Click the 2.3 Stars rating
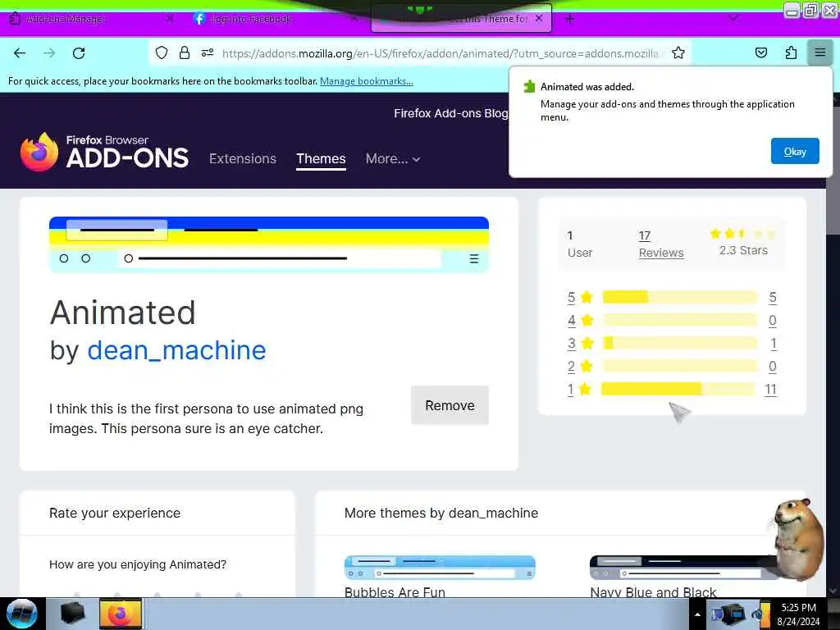Image resolution: width=840 pixels, height=630 pixels. coord(742,242)
